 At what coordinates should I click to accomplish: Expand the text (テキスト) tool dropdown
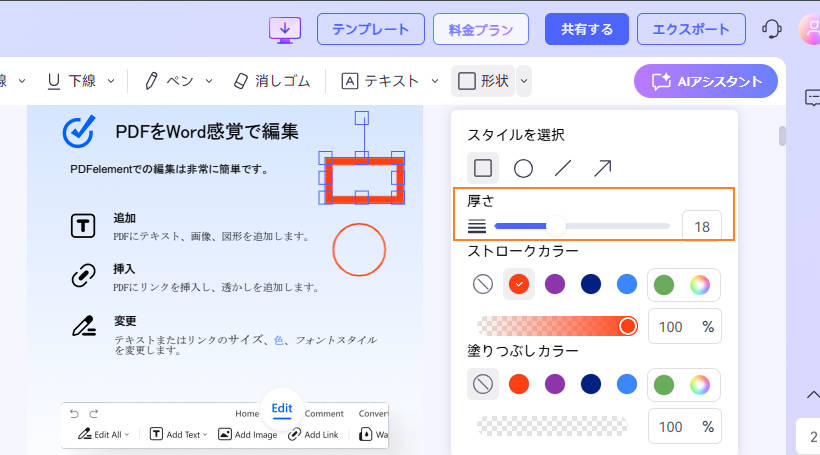434,80
